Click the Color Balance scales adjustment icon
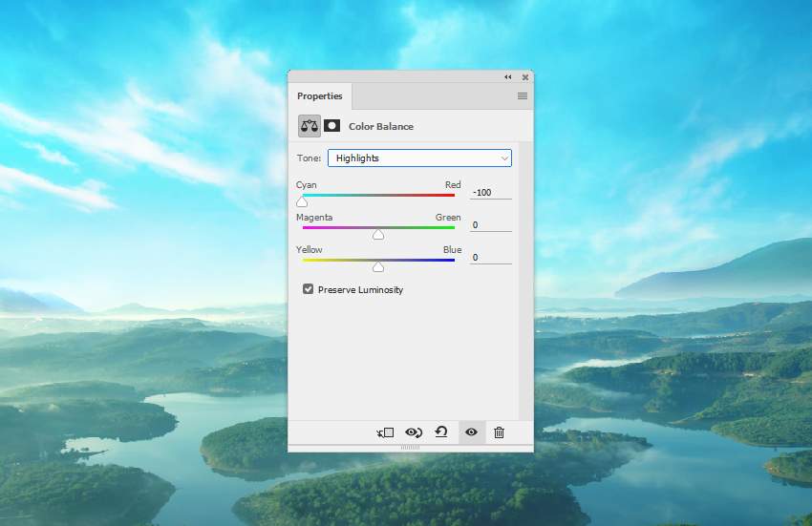The image size is (812, 526). pos(310,126)
